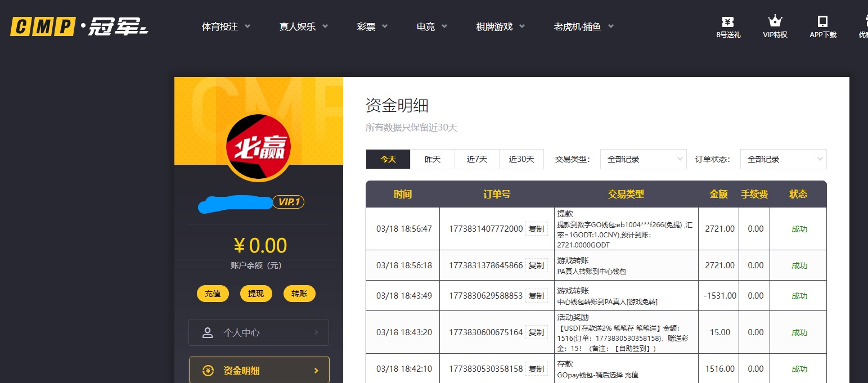Switch to the 昨天 tab
Image resolution: width=868 pixels, height=383 pixels.
[433, 159]
